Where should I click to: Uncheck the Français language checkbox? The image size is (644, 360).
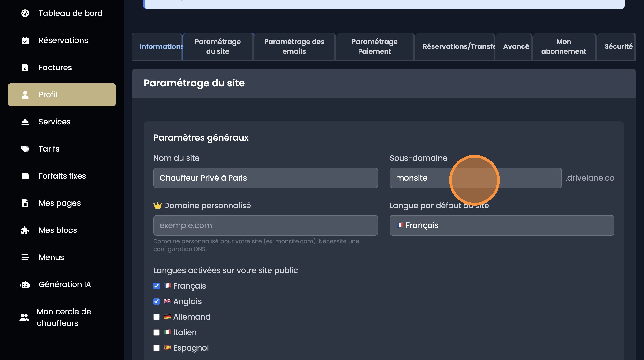tap(157, 286)
